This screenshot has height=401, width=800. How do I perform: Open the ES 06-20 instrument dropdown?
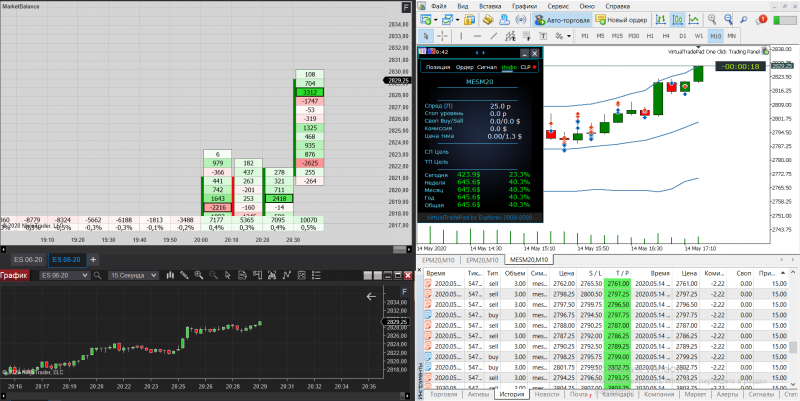(x=64, y=275)
